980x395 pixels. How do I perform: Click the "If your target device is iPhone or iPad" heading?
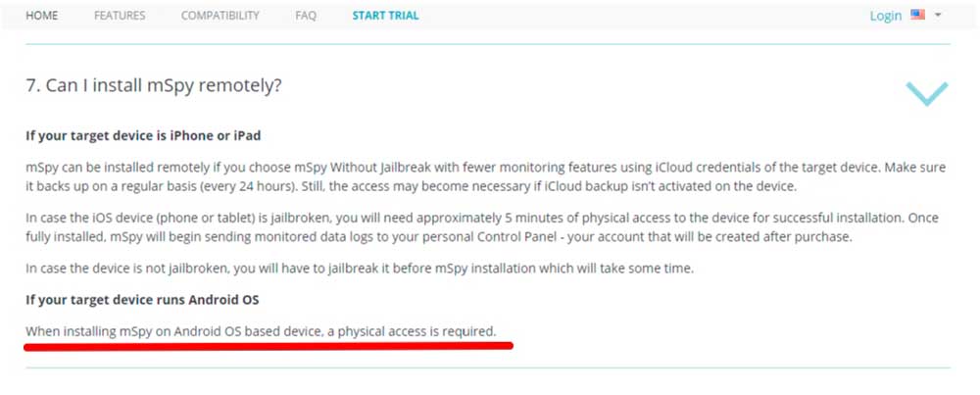point(143,135)
